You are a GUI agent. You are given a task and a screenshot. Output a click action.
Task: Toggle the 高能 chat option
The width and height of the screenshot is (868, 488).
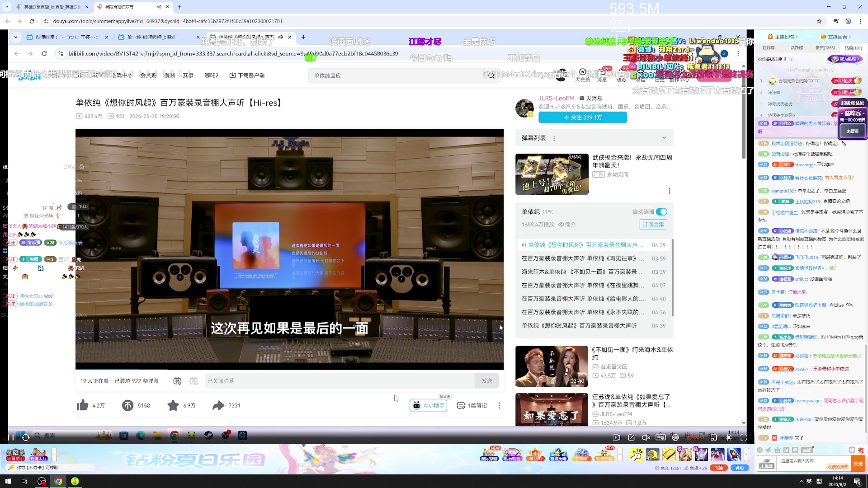807,450
